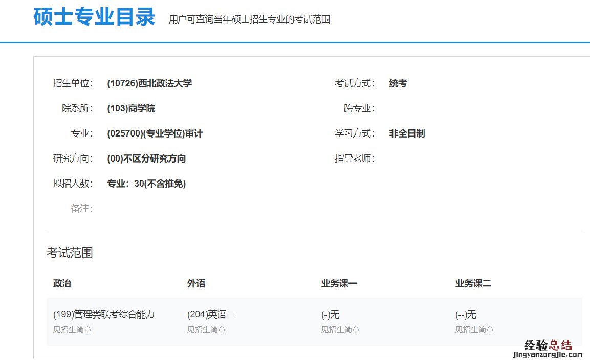Select the research direction (00)不区分研究方向

(x=146, y=158)
